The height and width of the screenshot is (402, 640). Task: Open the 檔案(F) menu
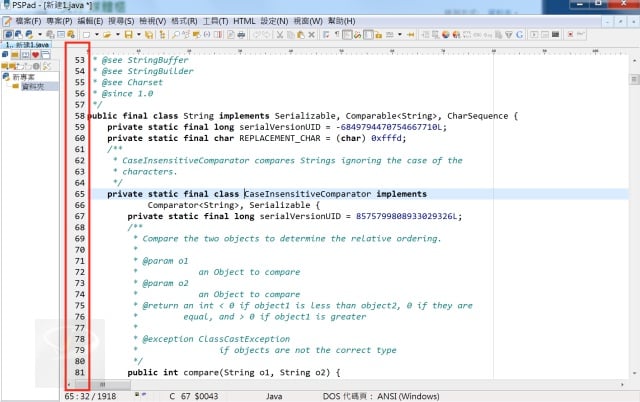(23, 19)
